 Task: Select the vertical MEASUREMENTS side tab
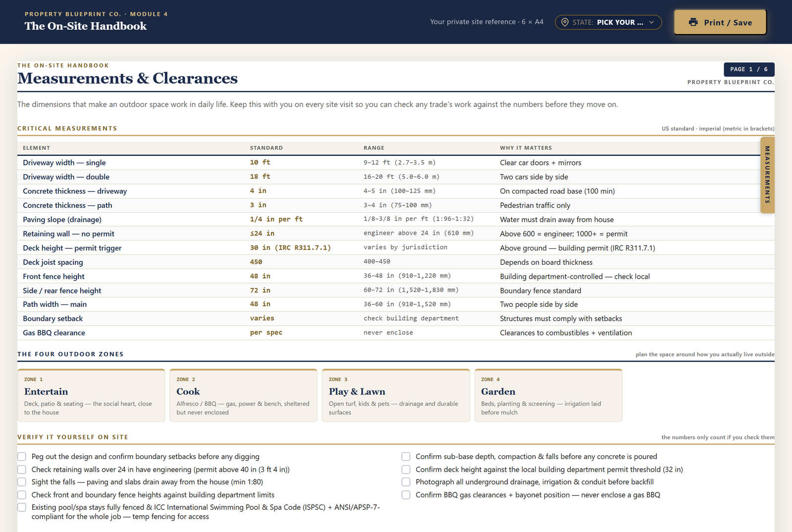pyautogui.click(x=767, y=175)
